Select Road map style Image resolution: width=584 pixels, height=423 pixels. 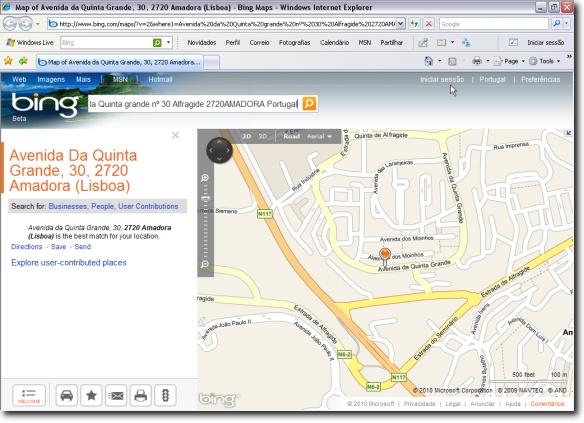click(292, 136)
